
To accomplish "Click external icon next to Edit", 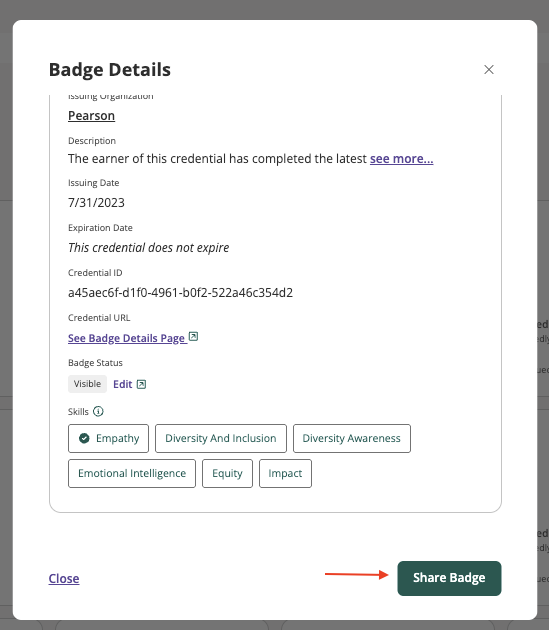I will 141,385.
